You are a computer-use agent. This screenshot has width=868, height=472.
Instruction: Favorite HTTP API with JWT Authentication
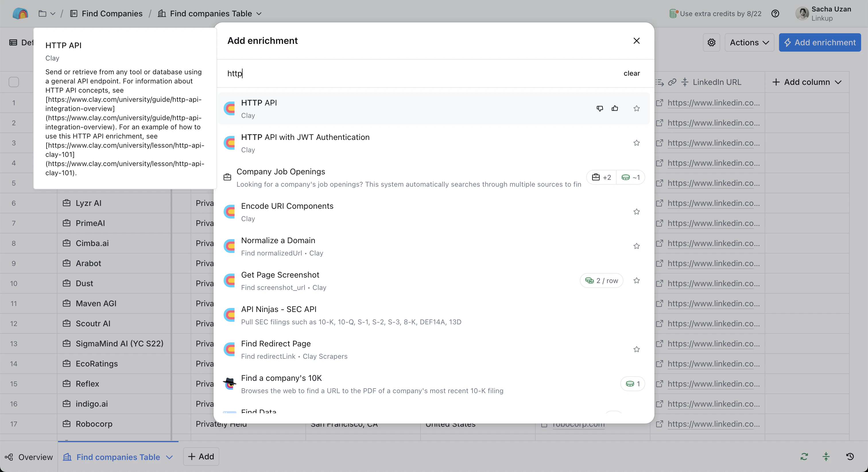(636, 143)
